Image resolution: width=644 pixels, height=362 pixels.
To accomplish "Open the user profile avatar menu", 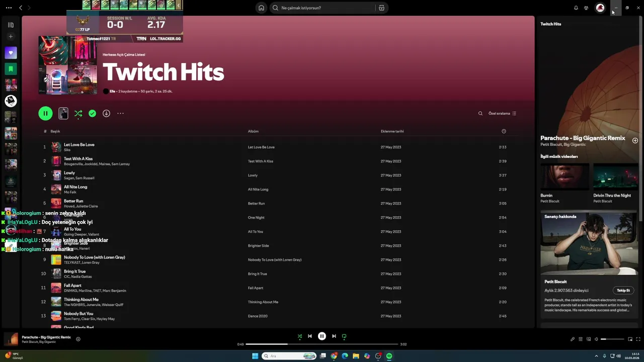I will tap(600, 8).
